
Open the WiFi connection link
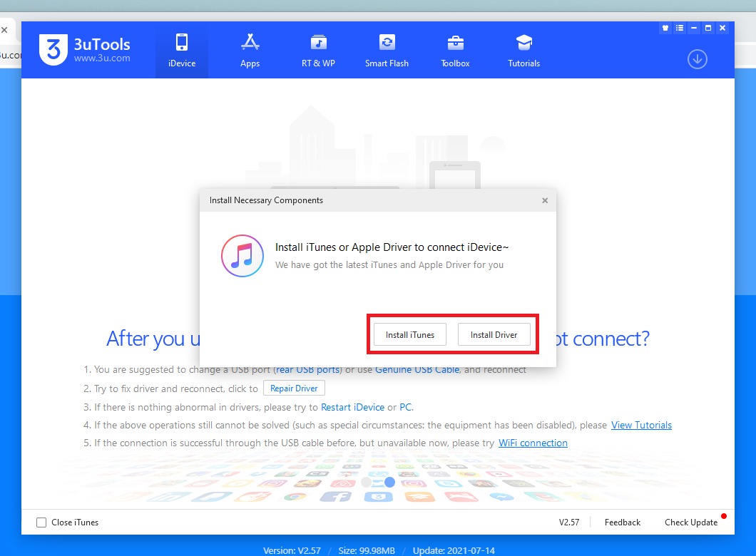tap(533, 443)
